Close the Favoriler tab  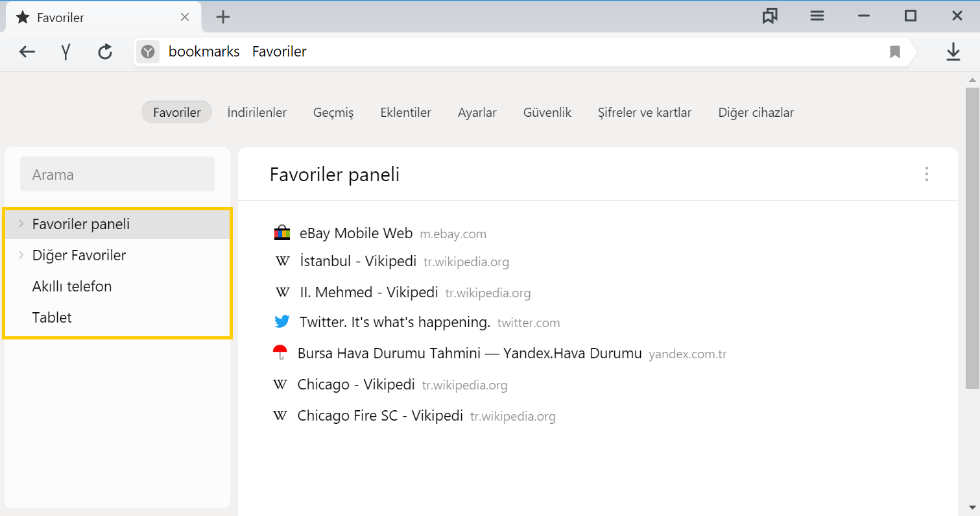pos(185,18)
